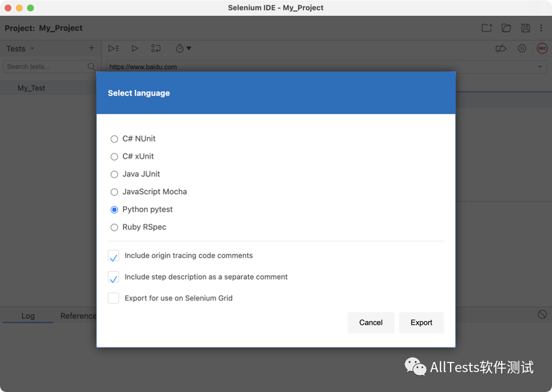The width and height of the screenshot is (552, 392).
Task: Select the C# NUnit radio option
Action: (114, 139)
